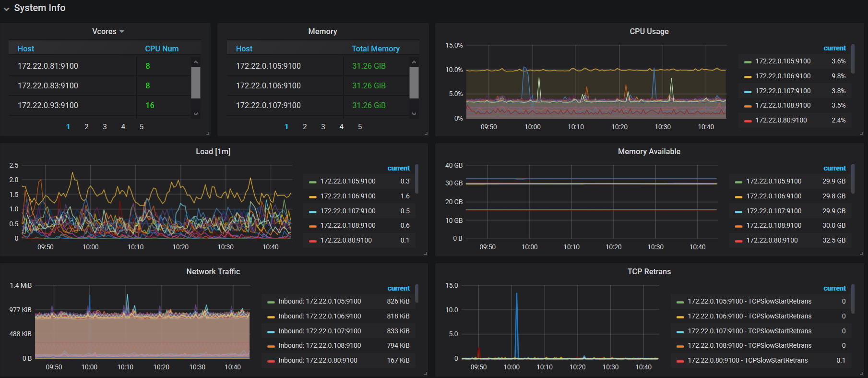Click scroll-up arrow in Memory table
This screenshot has height=378, width=868.
point(414,62)
